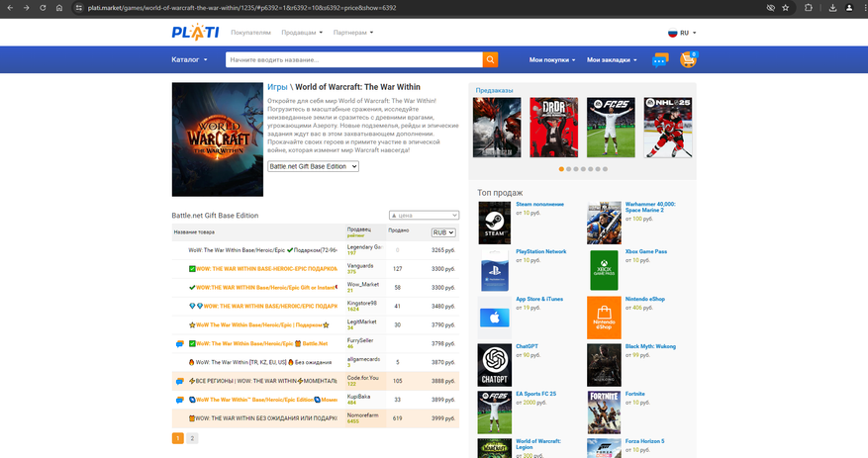Screen dimensions: 868x458
Task: Click the browser address bar URL
Action: click(x=241, y=8)
